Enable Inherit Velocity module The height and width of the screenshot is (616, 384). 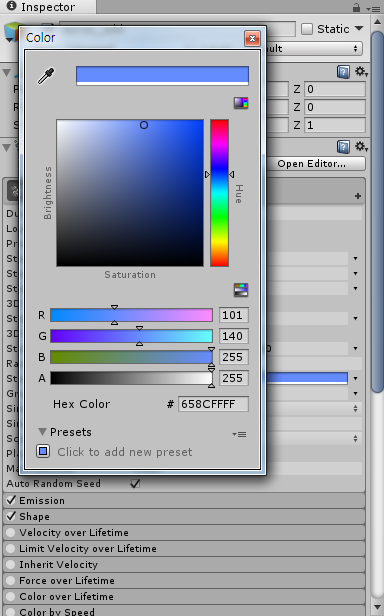coord(11,565)
